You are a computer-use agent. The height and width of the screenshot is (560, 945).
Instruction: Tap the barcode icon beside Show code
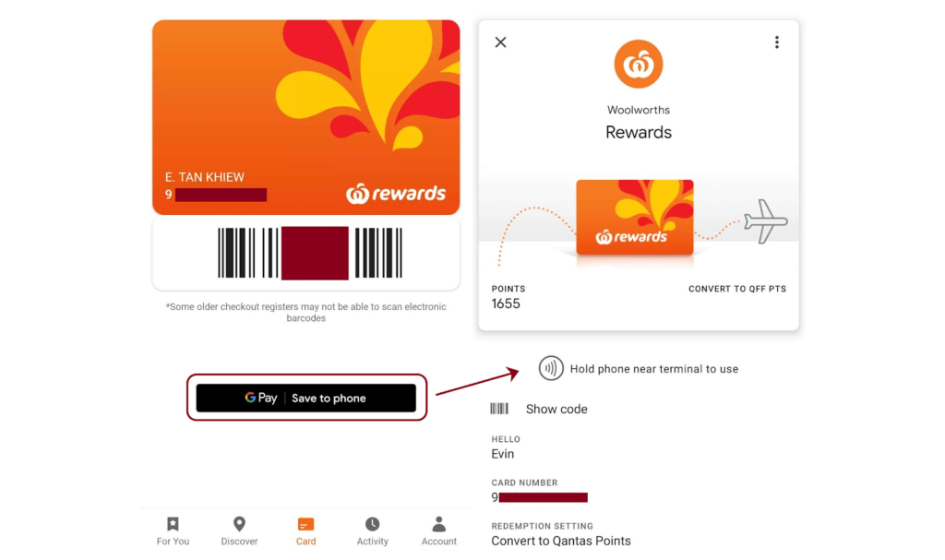(x=499, y=409)
